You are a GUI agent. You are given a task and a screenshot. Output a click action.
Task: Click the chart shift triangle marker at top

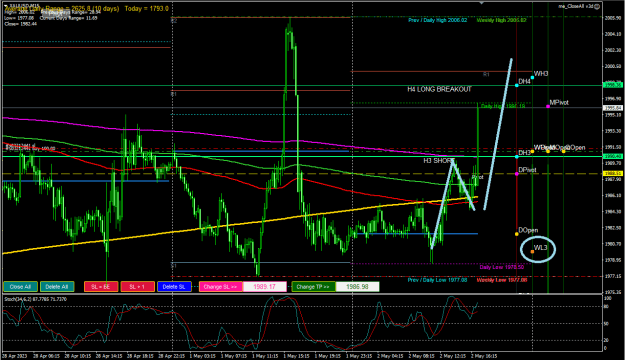[482, 3]
